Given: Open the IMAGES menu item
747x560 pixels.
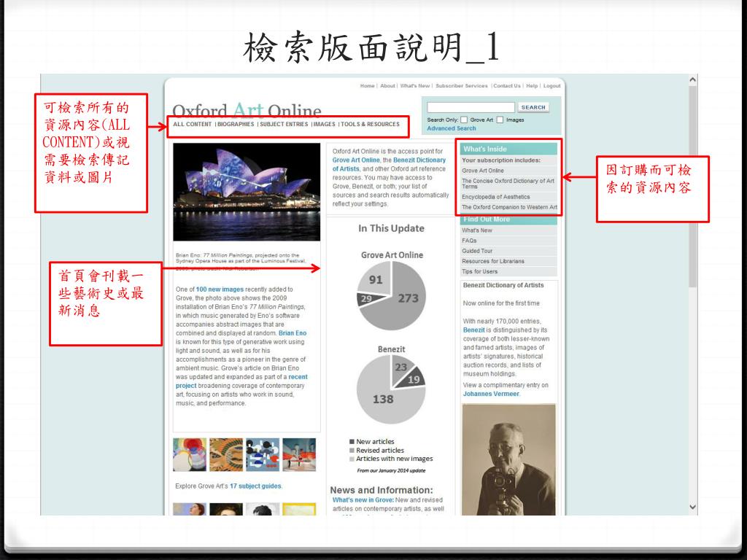Looking at the screenshot, I should 324,124.
